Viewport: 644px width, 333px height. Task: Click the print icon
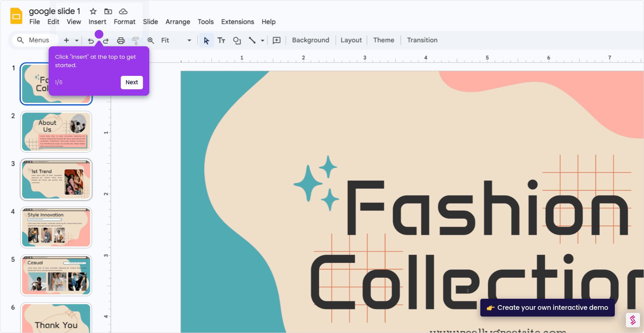click(x=121, y=41)
